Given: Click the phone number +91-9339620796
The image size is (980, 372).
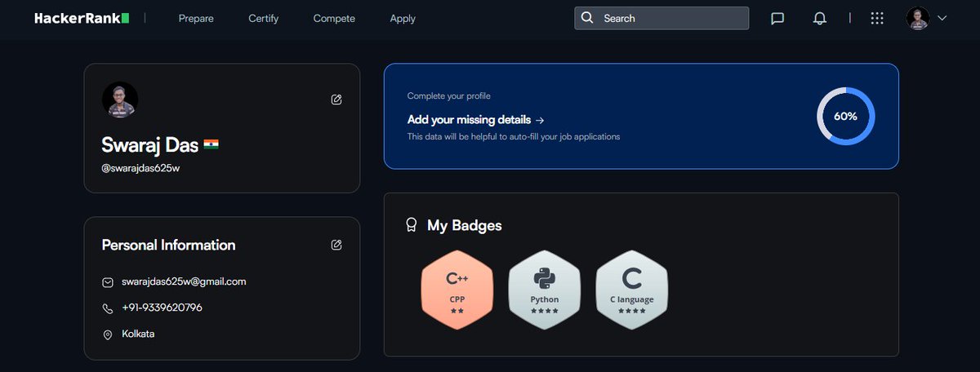Looking at the screenshot, I should (x=162, y=308).
